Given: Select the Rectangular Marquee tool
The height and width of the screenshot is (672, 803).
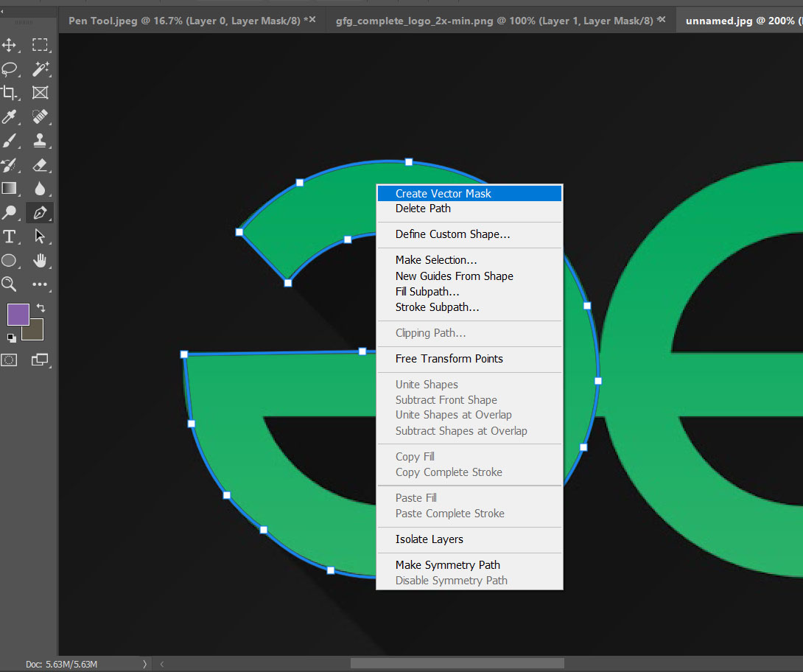Looking at the screenshot, I should coord(40,45).
